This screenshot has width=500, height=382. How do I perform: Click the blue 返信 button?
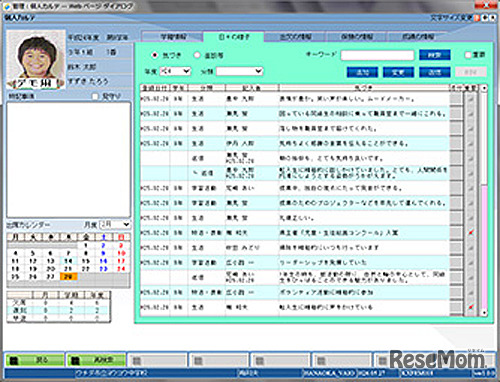pos(435,72)
